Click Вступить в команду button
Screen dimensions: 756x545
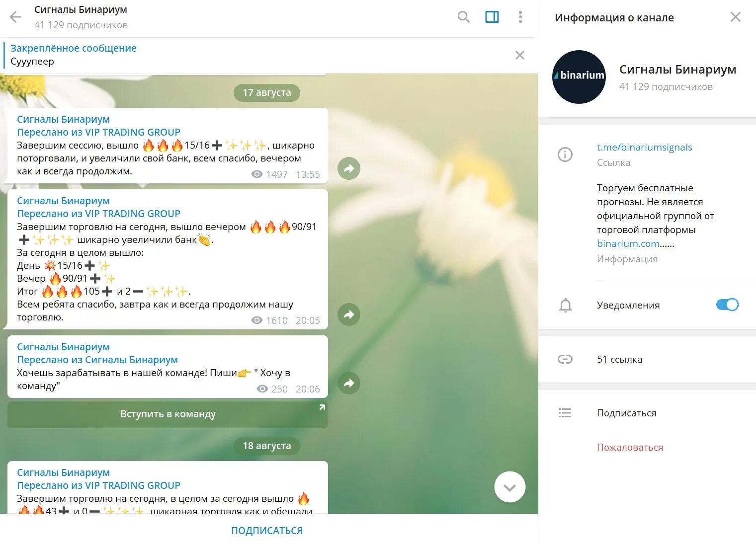pyautogui.click(x=168, y=414)
